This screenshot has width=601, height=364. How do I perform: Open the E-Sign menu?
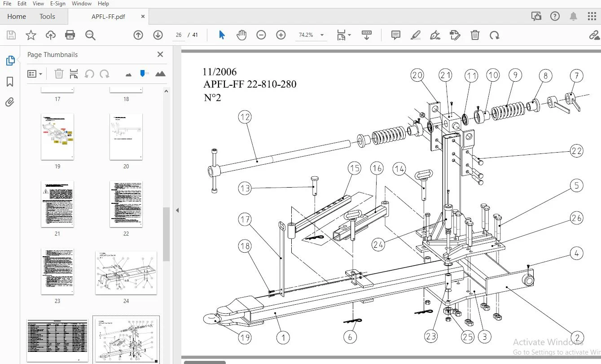tap(58, 4)
